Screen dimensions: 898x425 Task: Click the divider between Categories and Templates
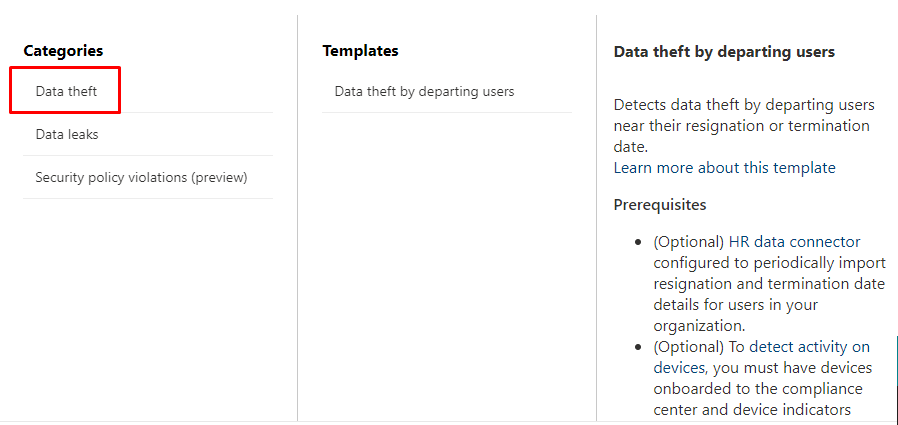(297, 250)
